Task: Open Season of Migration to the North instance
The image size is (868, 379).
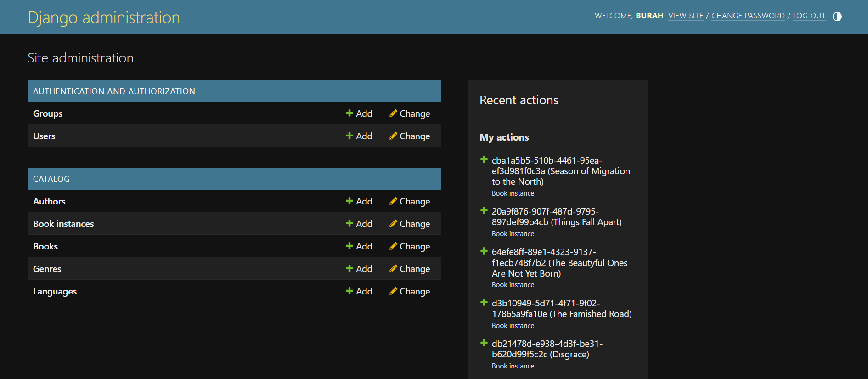Action: 561,171
